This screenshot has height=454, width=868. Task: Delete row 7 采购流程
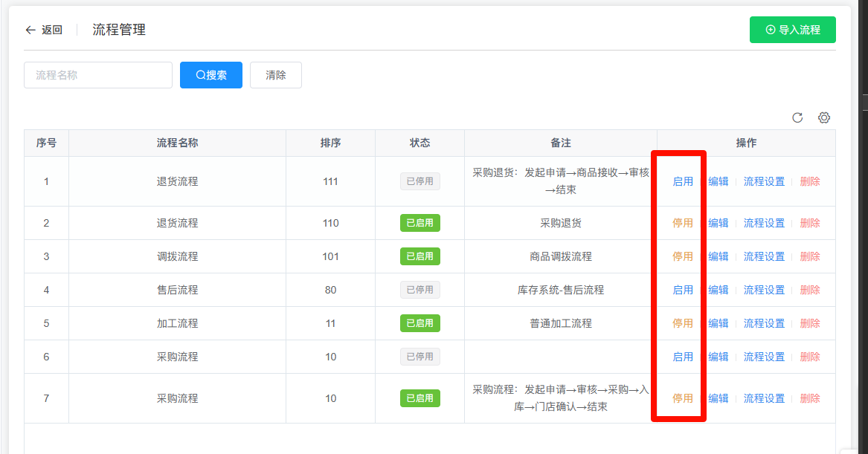tap(810, 398)
